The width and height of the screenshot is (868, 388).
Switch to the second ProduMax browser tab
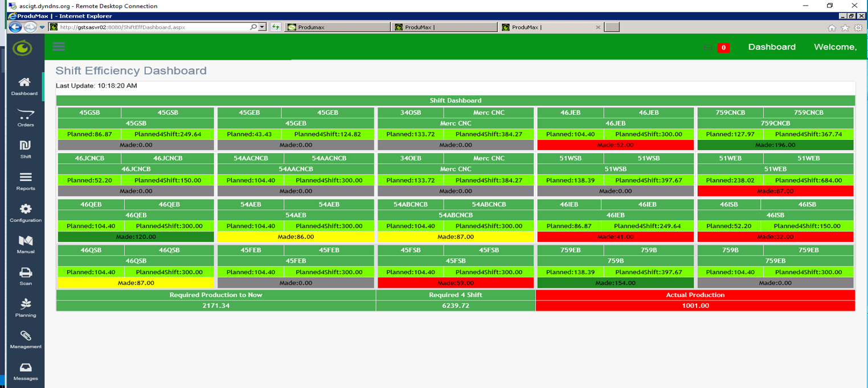pyautogui.click(x=444, y=27)
